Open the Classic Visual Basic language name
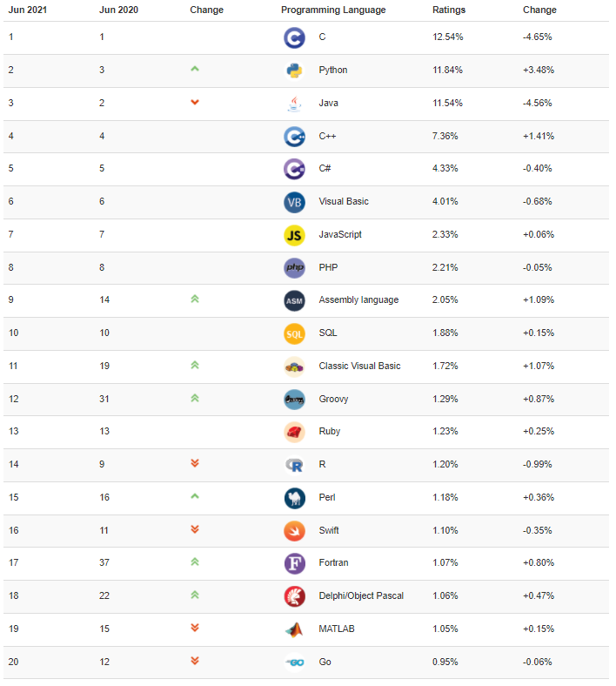Viewport: 616px width, 686px height. [359, 367]
